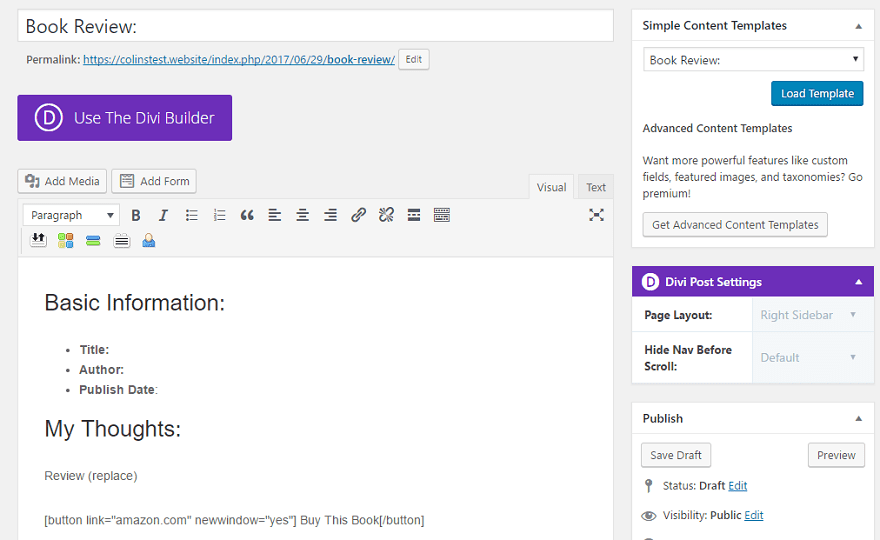Center align the text
Viewport: 880px width, 540px height.
(302, 215)
